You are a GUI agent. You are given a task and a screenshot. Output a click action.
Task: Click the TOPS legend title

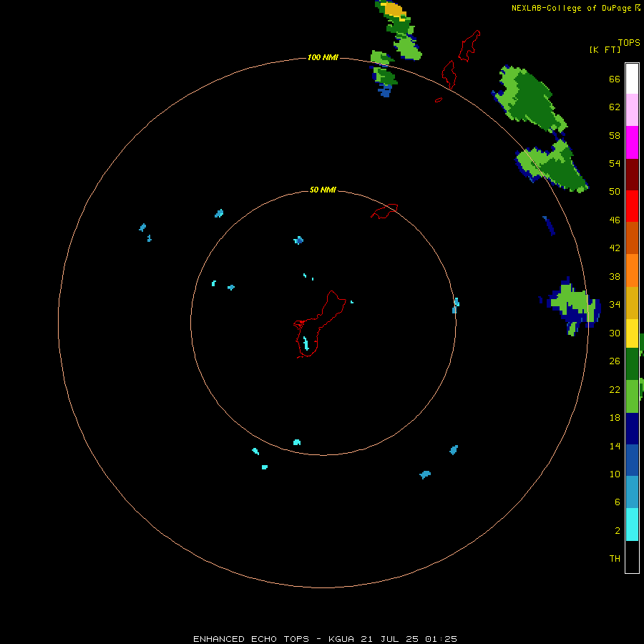(x=629, y=42)
